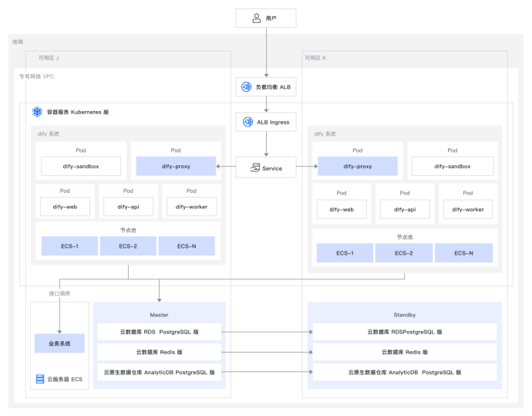Viewport: 532px width, 416px height.
Task: Click the 可用区 K label
Action: [316, 58]
